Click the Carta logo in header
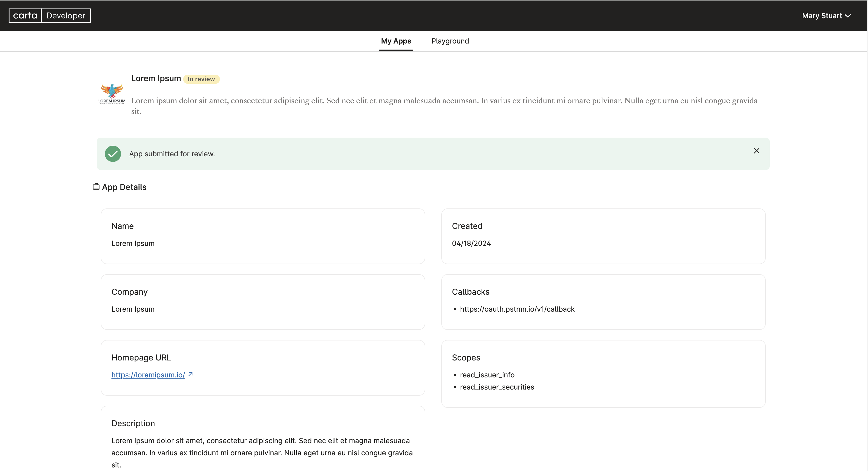 [x=25, y=15]
